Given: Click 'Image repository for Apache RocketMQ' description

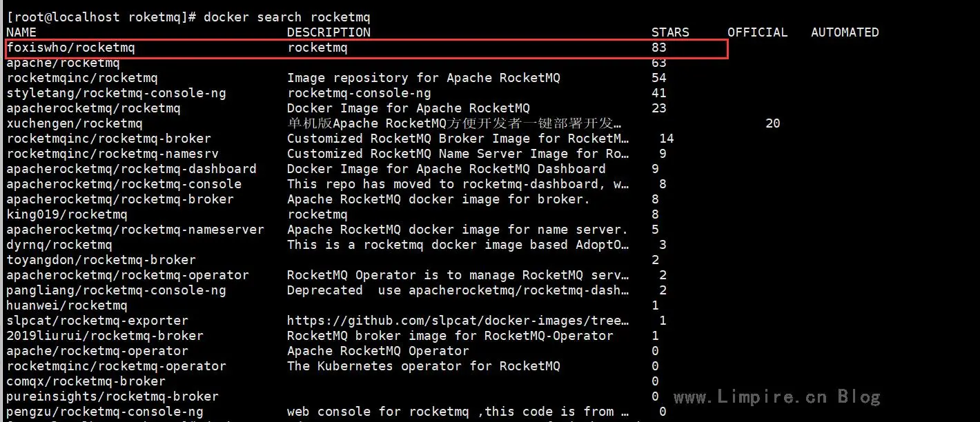Looking at the screenshot, I should click(424, 78).
